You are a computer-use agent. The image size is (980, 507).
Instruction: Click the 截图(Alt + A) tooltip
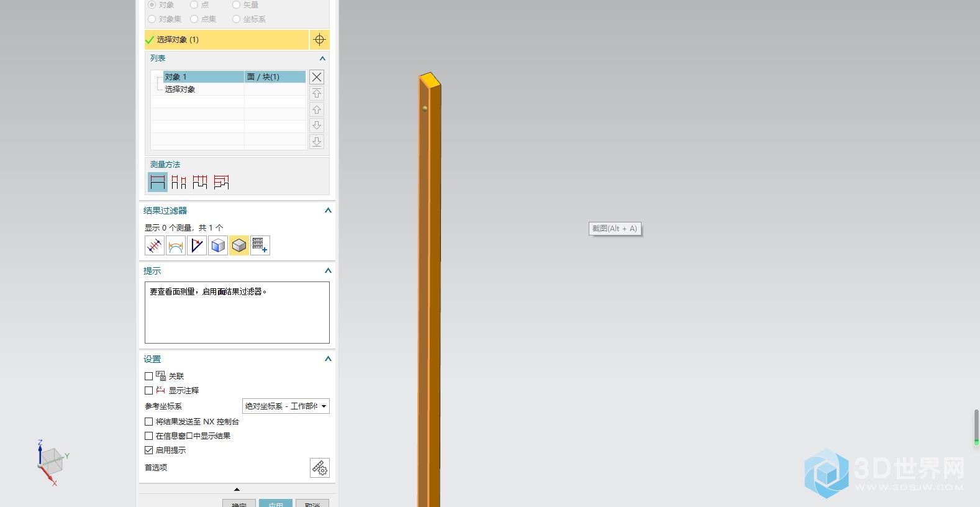point(615,229)
